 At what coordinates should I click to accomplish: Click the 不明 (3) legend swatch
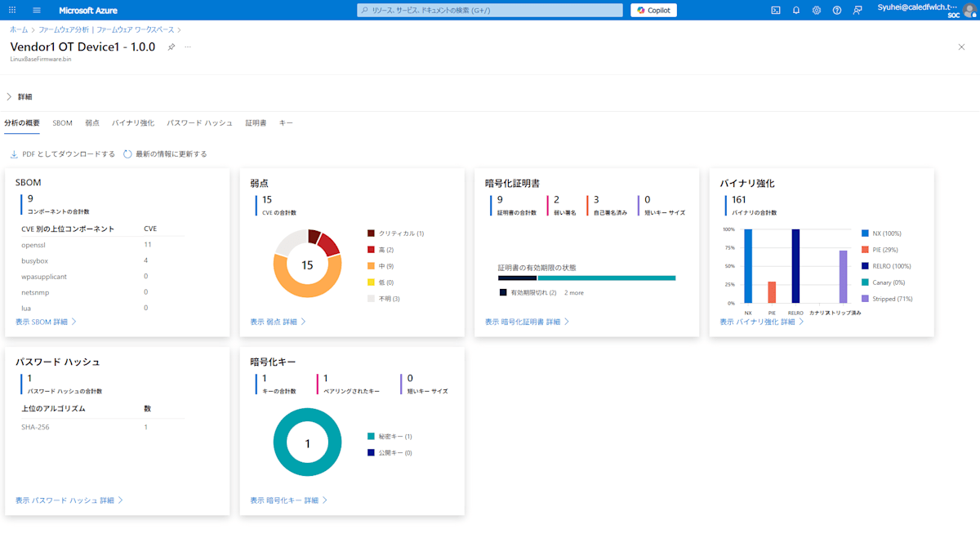[371, 299]
